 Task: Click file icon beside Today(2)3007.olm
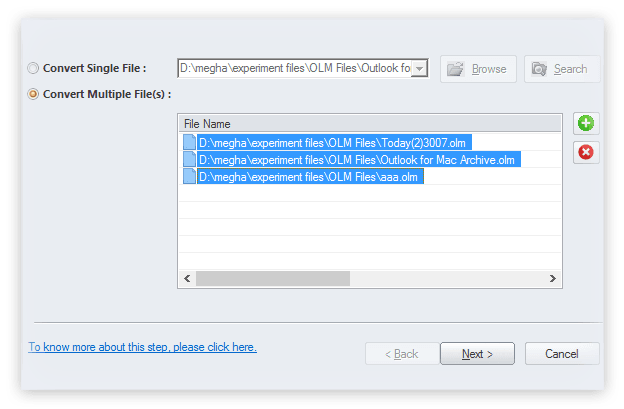pyautogui.click(x=189, y=142)
